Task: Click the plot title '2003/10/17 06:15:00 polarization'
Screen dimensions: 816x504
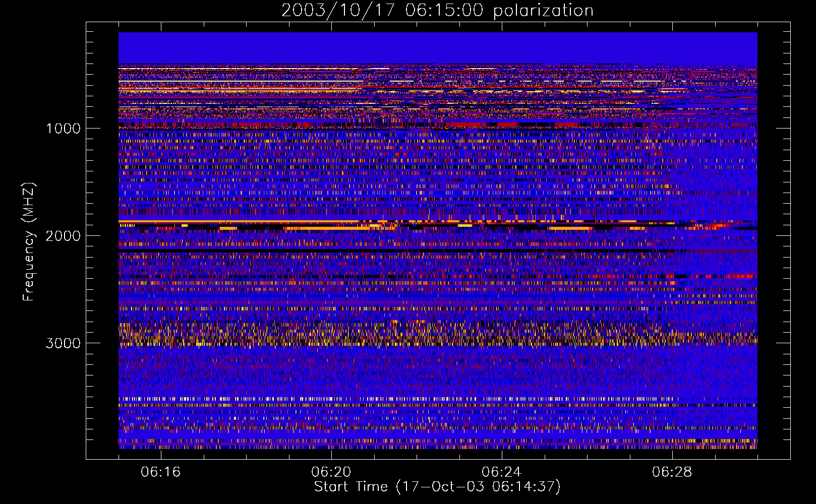Action: tap(437, 10)
